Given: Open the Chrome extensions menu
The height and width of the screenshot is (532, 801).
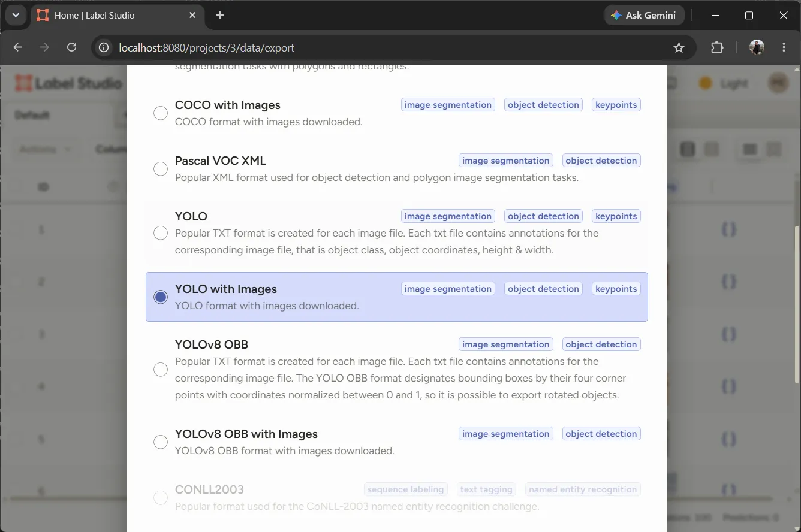Looking at the screenshot, I should pos(717,47).
